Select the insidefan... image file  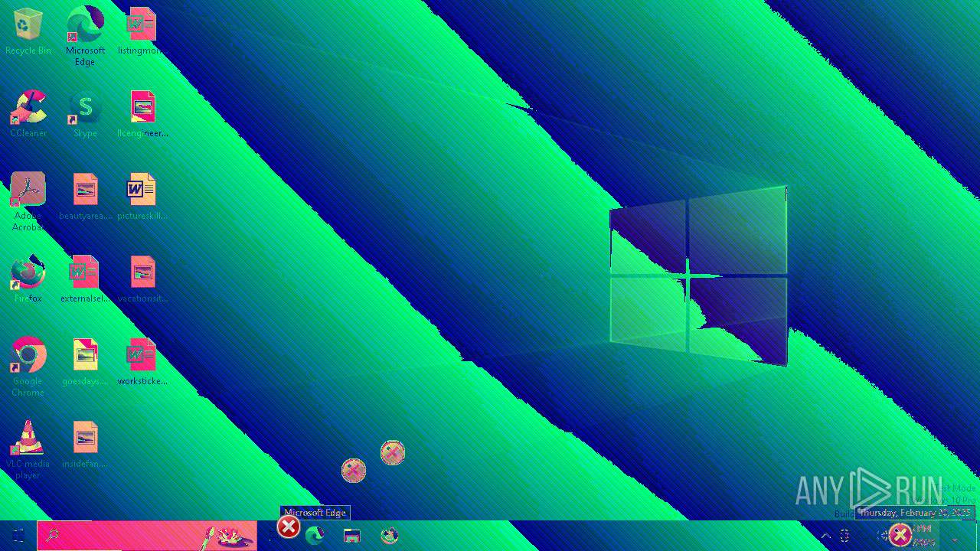click(85, 445)
